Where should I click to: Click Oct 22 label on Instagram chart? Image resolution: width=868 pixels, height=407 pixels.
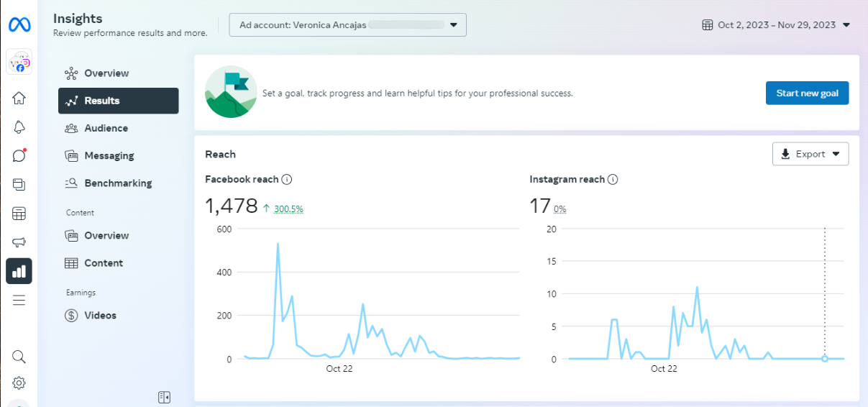pyautogui.click(x=664, y=369)
